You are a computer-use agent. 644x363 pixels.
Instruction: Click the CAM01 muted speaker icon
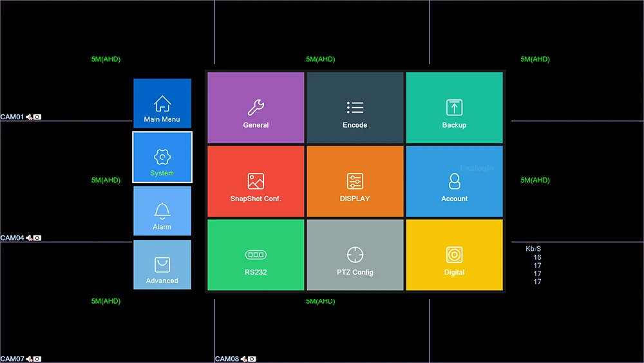[x=29, y=117]
